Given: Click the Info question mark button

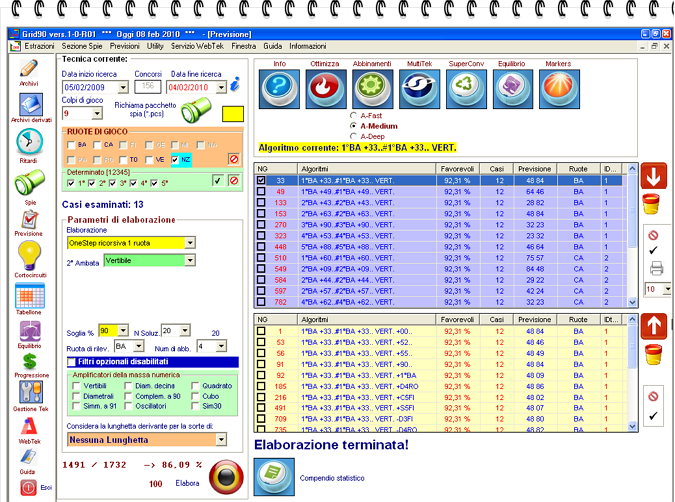Looking at the screenshot, I should coord(279,89).
